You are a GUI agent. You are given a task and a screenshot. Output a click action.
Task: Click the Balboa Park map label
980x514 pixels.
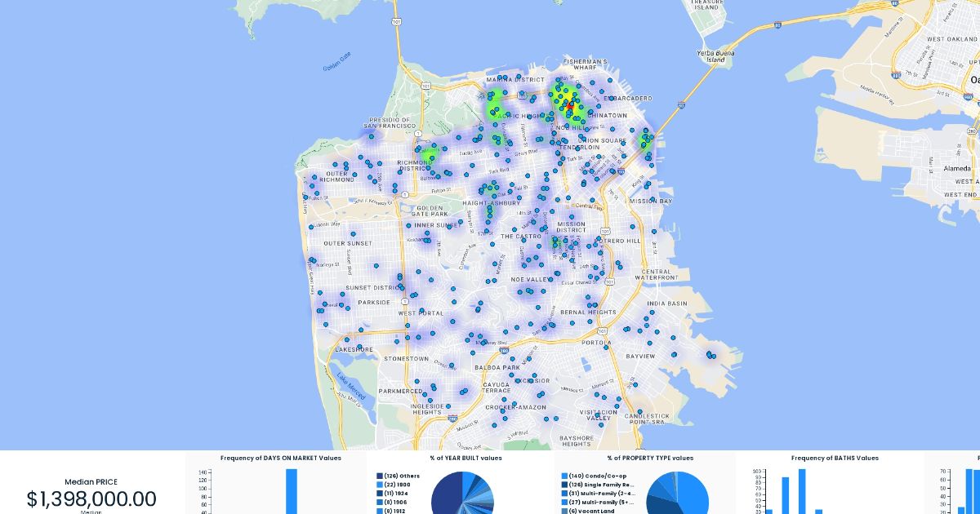click(497, 368)
